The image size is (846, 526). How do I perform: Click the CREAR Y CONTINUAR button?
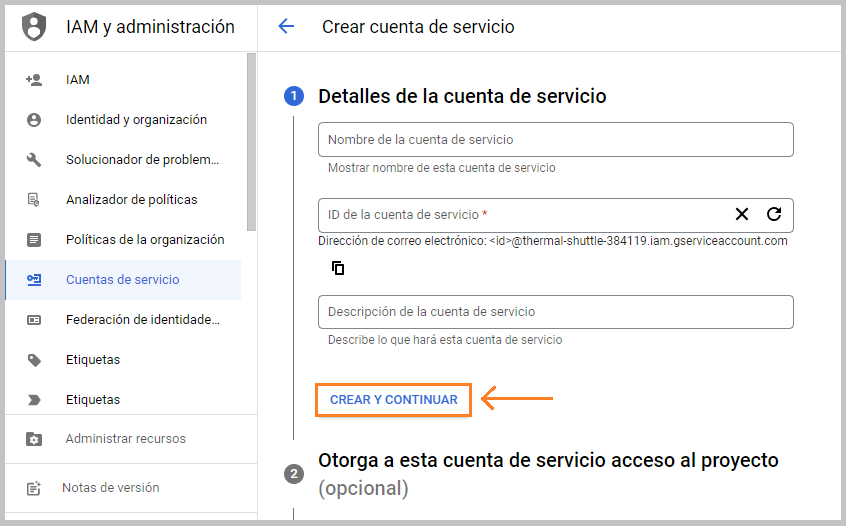[x=393, y=400]
